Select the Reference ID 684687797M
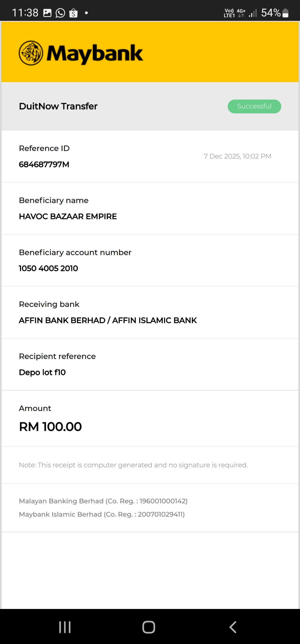300x644 pixels. (44, 164)
